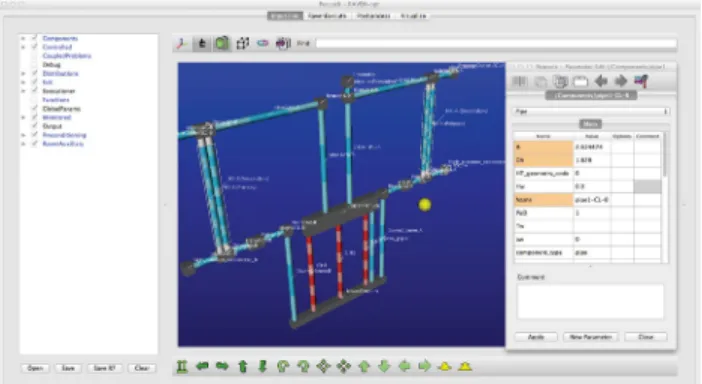Expand the EoS tree node

click(x=23, y=82)
